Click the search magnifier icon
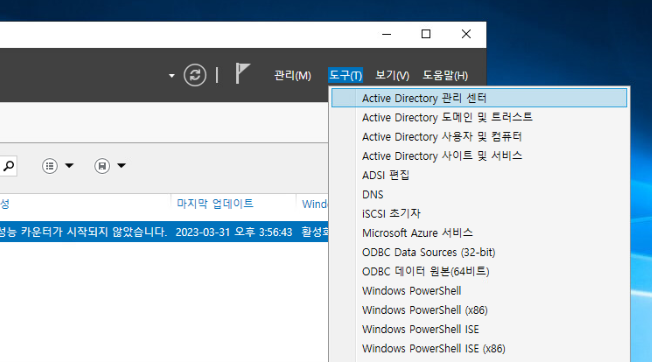The width and height of the screenshot is (652, 362). [8, 166]
